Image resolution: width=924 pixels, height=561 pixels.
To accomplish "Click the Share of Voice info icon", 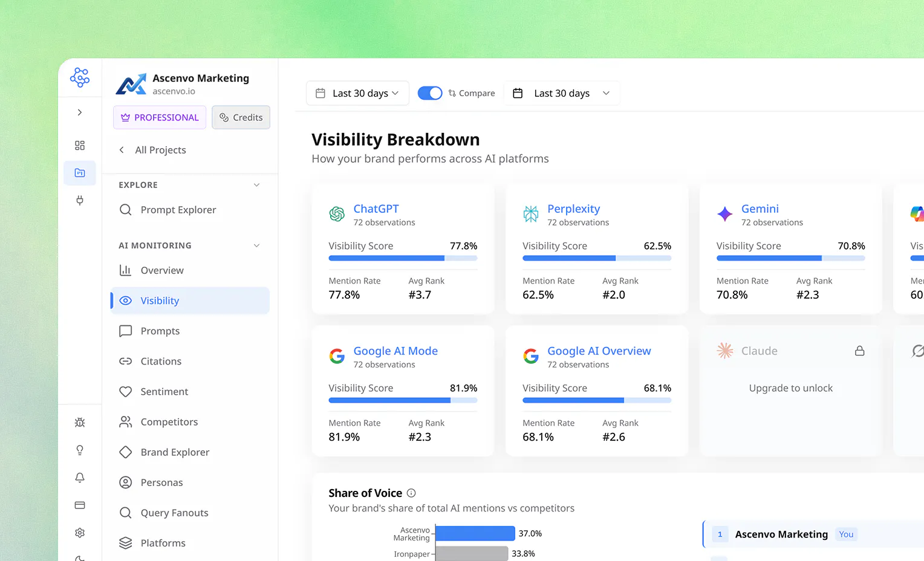I will click(x=411, y=493).
